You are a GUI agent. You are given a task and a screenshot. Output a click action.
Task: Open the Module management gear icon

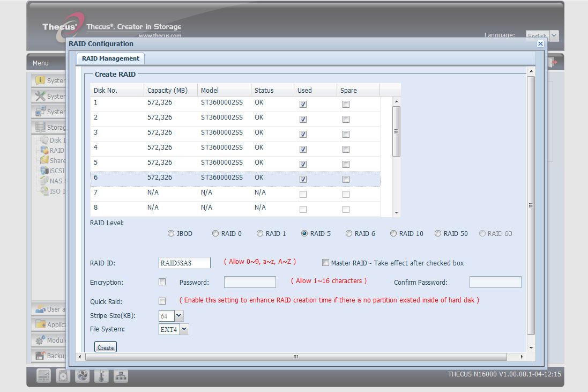[40, 340]
